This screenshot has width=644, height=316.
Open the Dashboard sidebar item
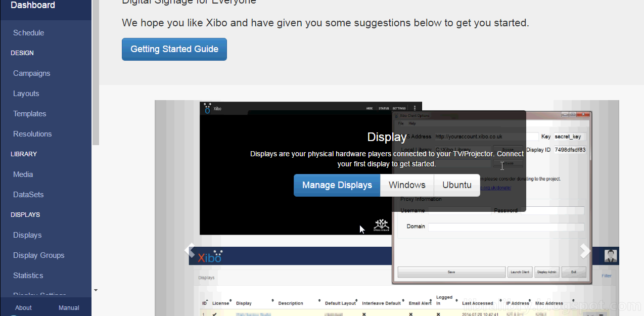[x=33, y=6]
